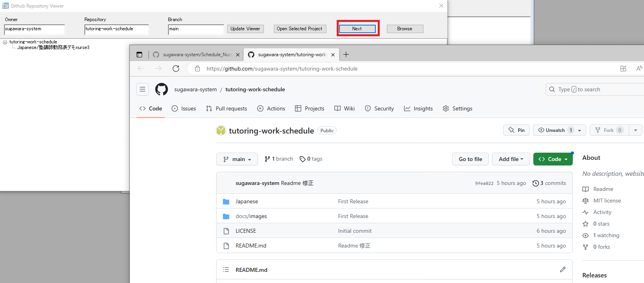This screenshot has height=283, width=644.
Task: Click the Unwatch button
Action: tap(555, 130)
